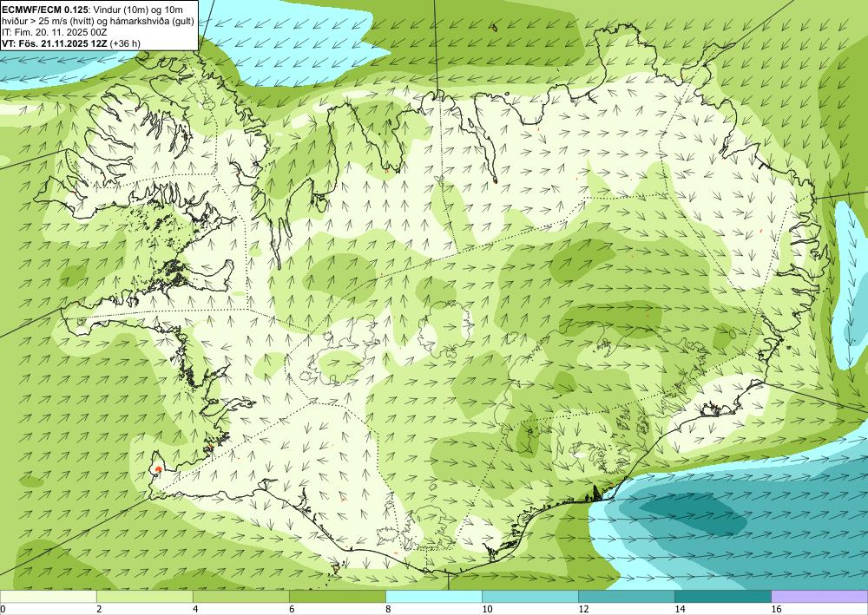Click the legend scale label "0"
868x615 pixels.
click(x=3, y=610)
